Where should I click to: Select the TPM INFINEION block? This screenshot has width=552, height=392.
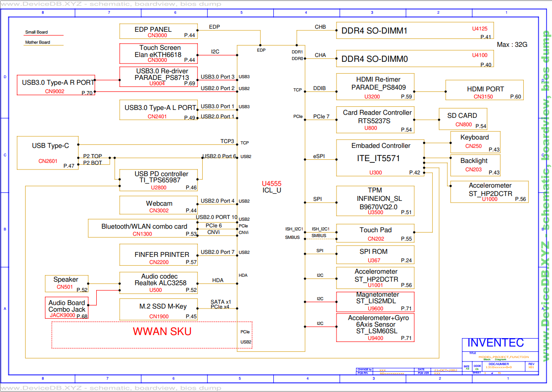coord(375,201)
